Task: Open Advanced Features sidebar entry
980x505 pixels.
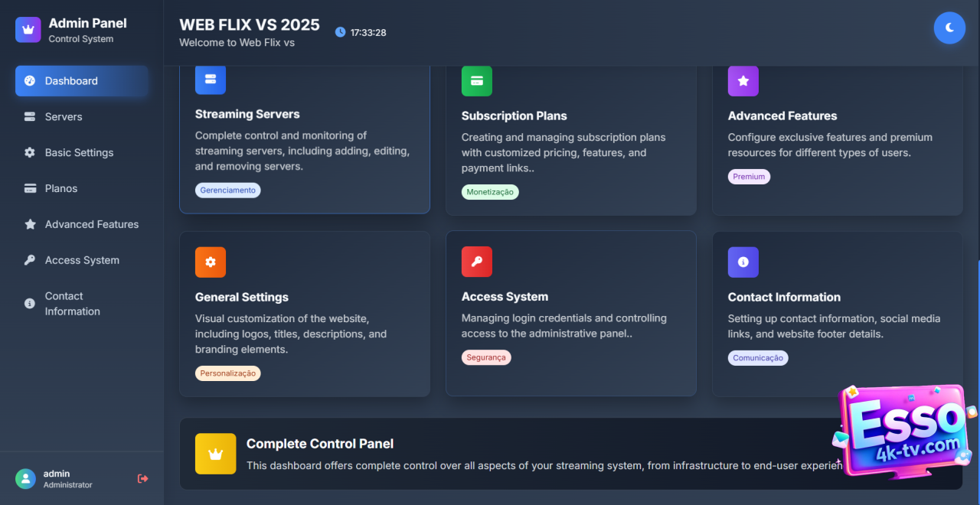Action: point(91,224)
